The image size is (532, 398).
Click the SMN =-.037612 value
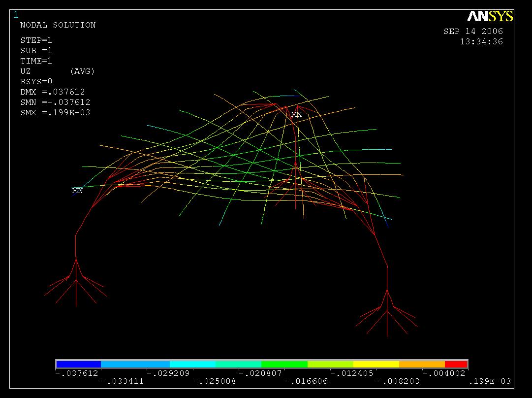(x=55, y=102)
